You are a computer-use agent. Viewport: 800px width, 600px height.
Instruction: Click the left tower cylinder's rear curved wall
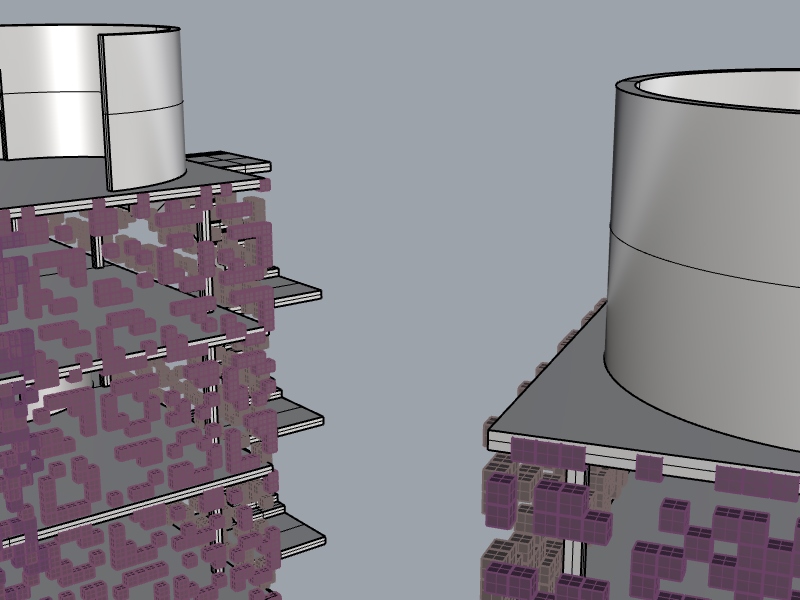click(50, 60)
